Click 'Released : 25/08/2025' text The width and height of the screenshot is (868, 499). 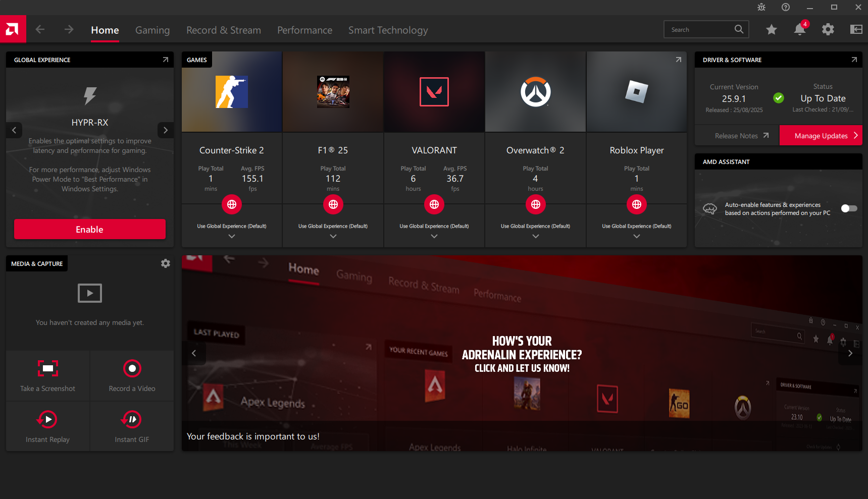734,110
